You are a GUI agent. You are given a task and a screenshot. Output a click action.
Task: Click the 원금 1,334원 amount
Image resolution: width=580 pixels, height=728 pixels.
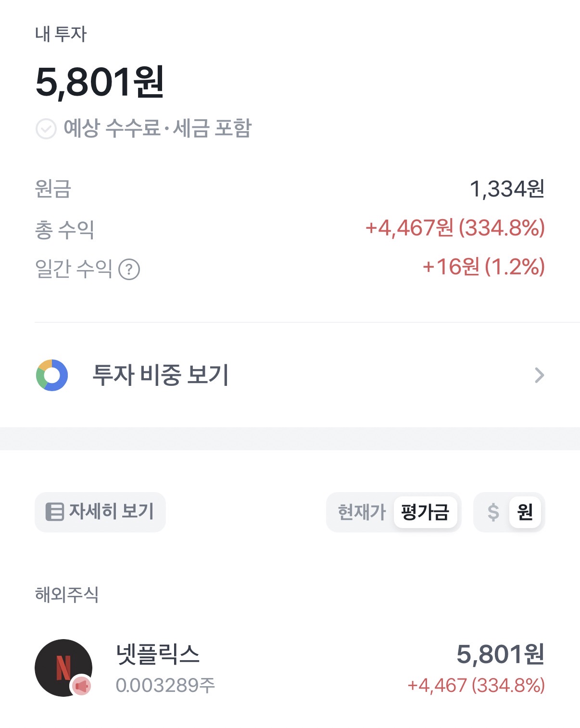tap(507, 189)
